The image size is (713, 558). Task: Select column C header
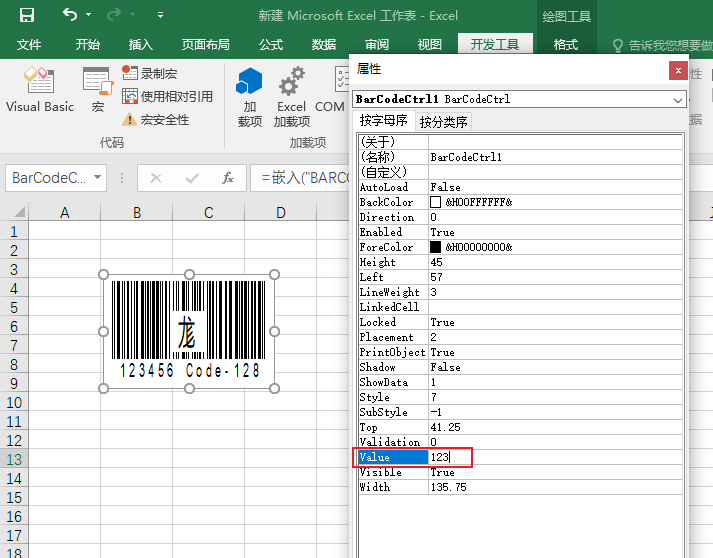tap(208, 212)
